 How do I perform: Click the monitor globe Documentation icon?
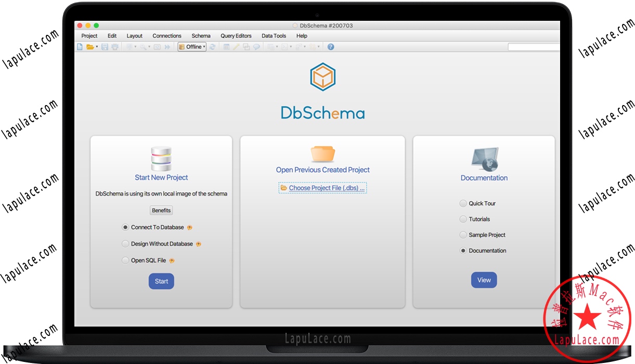coord(485,160)
